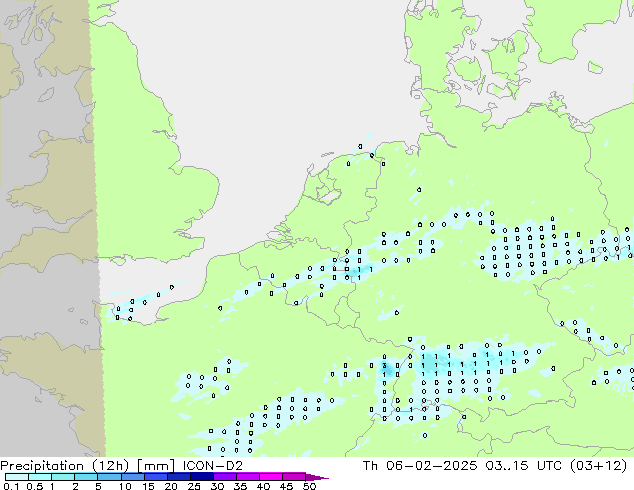Image resolution: width=634 pixels, height=490 pixels.
Task: Select the 2–5 mm legend color swatch
Action: [x=86, y=477]
